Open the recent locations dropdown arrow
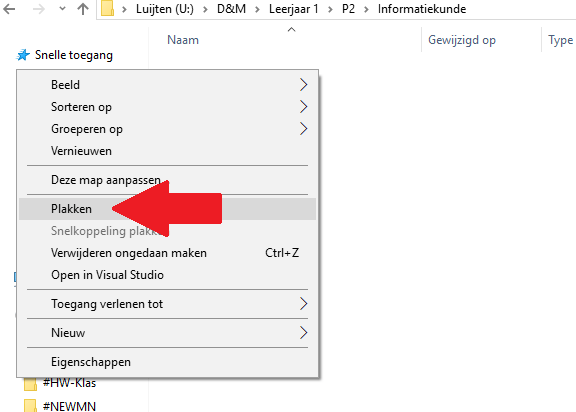Viewport: 576px width, 412px height. tap(62, 9)
